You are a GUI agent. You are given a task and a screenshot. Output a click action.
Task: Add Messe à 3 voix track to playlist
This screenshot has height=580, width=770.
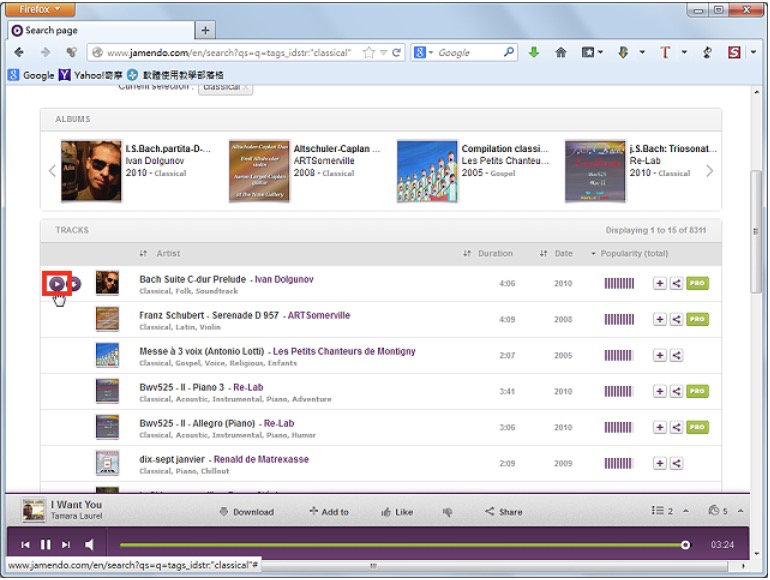[x=660, y=355]
